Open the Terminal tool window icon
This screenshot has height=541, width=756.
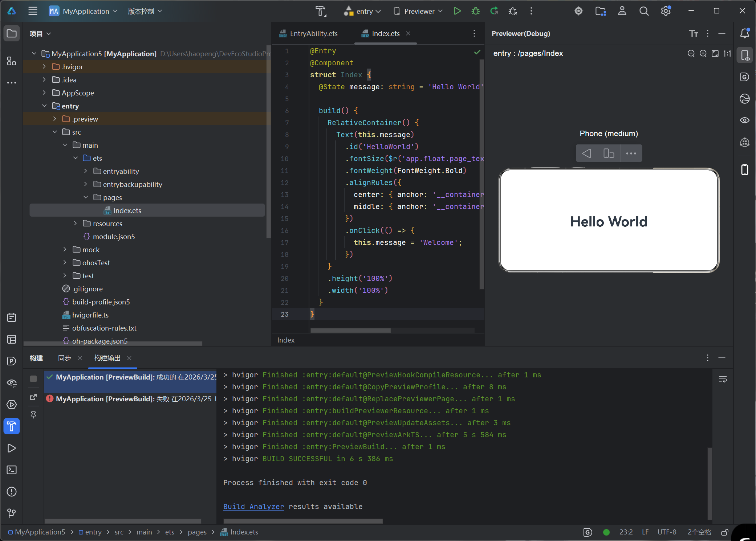(x=12, y=470)
